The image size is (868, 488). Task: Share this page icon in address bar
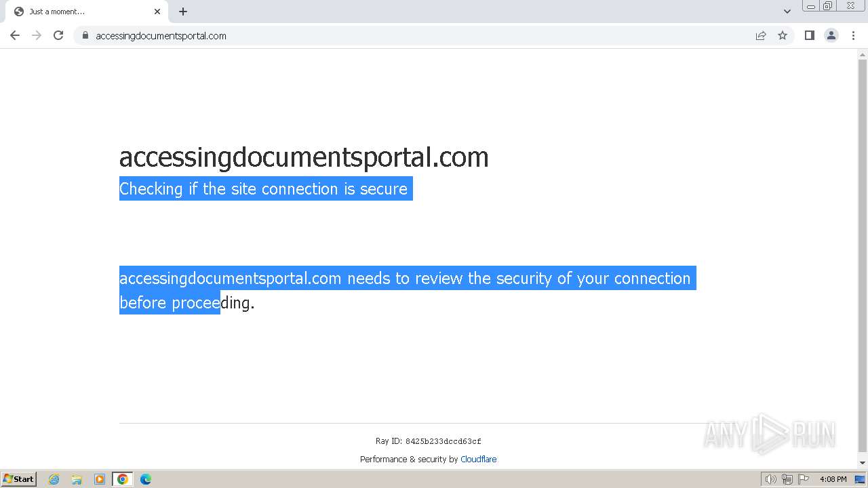click(761, 35)
